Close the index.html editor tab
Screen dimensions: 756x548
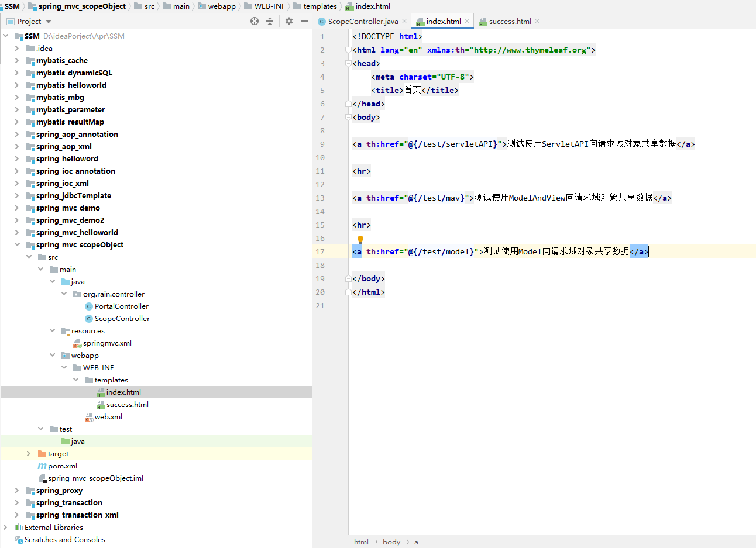coord(467,21)
